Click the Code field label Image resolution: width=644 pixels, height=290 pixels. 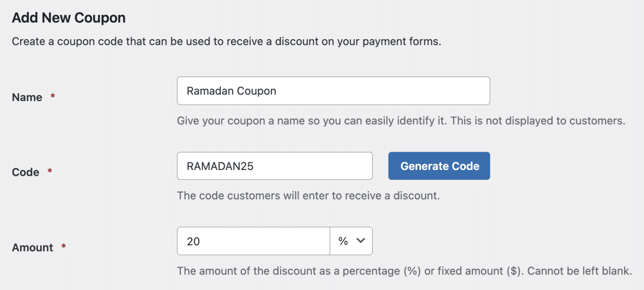tap(25, 172)
